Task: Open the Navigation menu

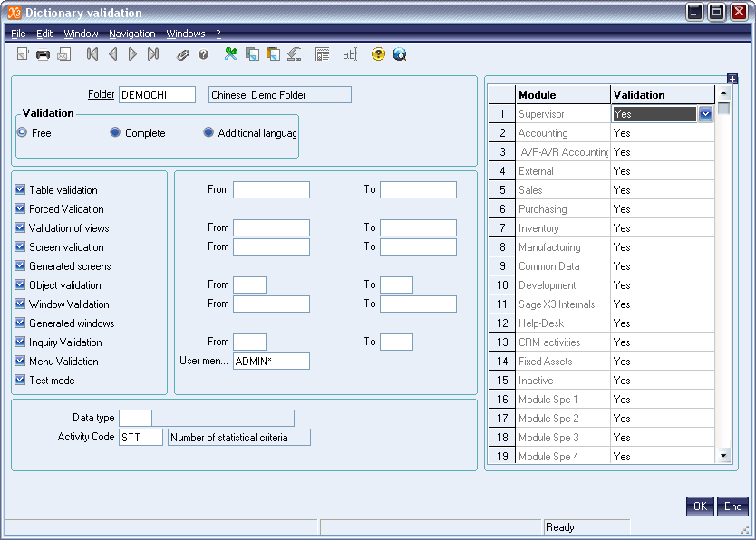Action: point(132,34)
